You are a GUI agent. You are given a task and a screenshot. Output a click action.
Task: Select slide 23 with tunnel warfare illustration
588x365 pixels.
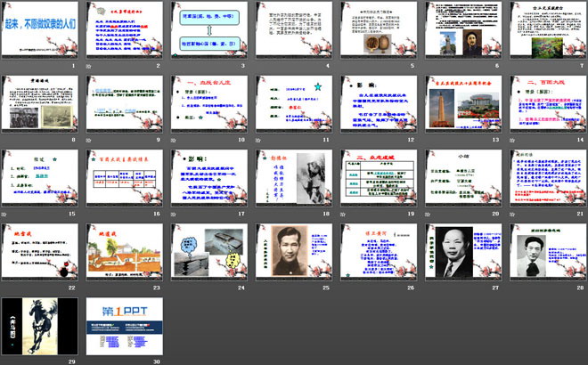pyautogui.click(x=125, y=252)
